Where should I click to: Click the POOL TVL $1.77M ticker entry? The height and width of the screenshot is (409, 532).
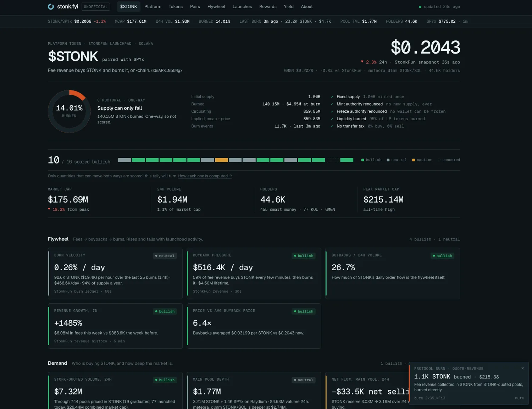click(x=359, y=21)
